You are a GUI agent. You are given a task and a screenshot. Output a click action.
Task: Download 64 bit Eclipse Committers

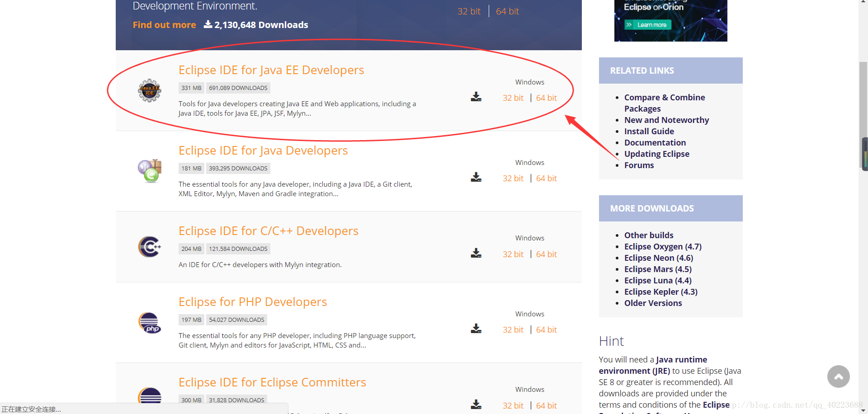point(547,406)
